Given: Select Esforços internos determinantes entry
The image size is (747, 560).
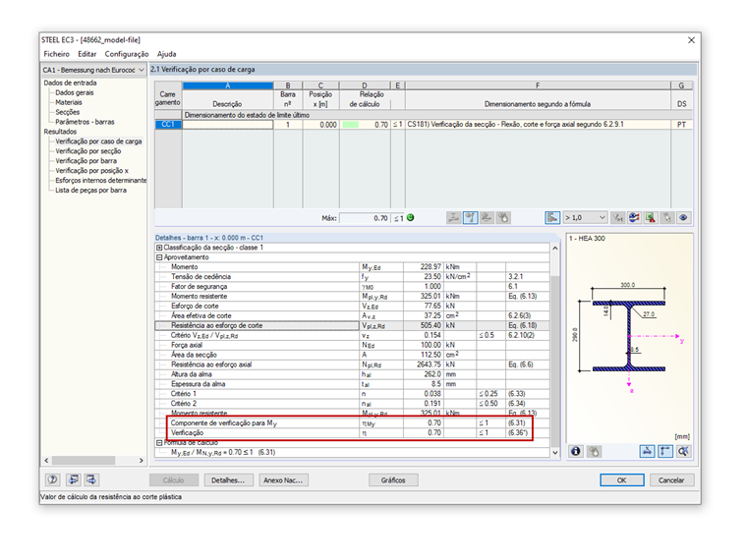Looking at the screenshot, I should (100, 181).
